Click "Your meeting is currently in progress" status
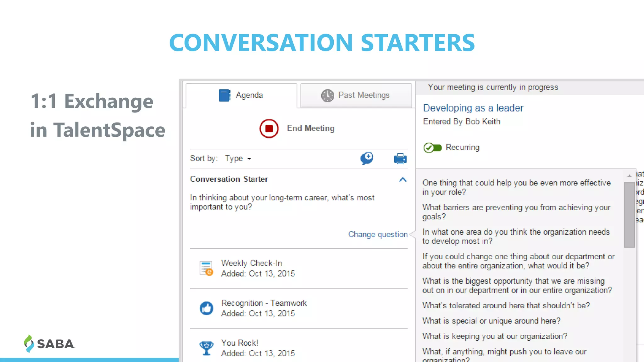 point(493,87)
